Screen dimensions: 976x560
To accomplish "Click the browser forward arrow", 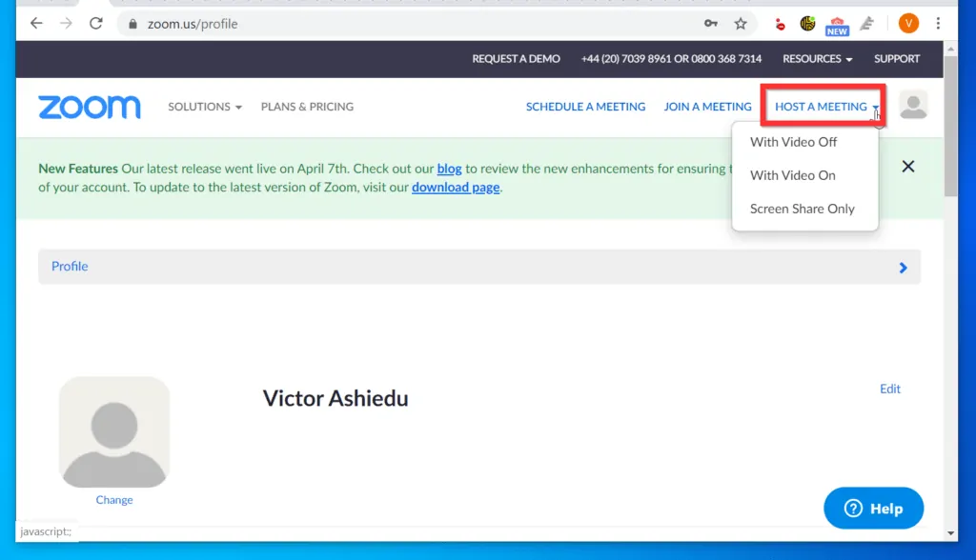I will coord(66,24).
